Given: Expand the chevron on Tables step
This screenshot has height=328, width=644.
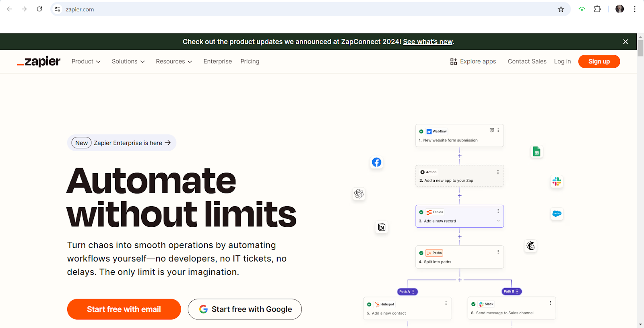Looking at the screenshot, I should coord(498,221).
